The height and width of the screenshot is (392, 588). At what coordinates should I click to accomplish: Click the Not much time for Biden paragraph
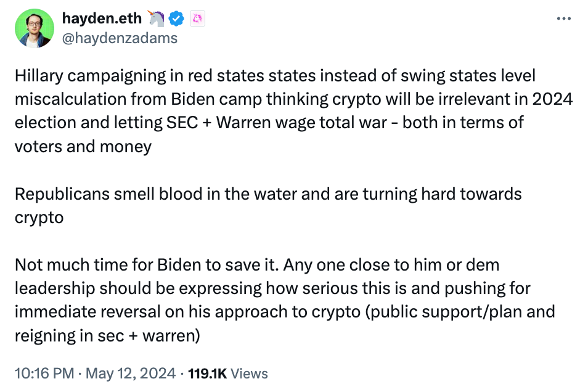pos(285,300)
